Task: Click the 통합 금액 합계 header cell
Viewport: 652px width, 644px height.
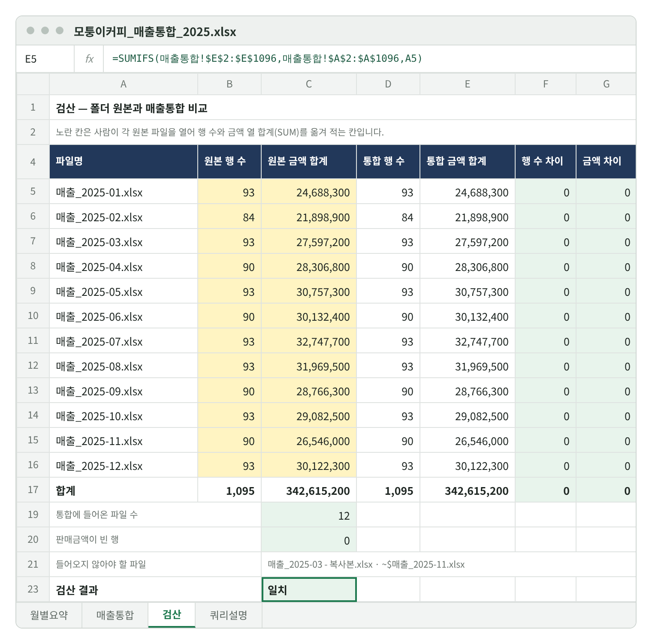Action: [x=468, y=162]
